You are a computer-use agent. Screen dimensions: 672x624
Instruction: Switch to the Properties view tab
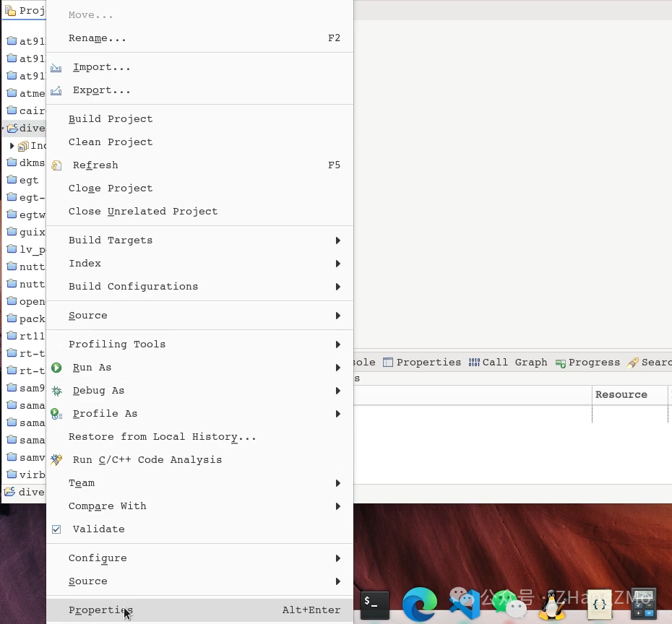tap(422, 363)
